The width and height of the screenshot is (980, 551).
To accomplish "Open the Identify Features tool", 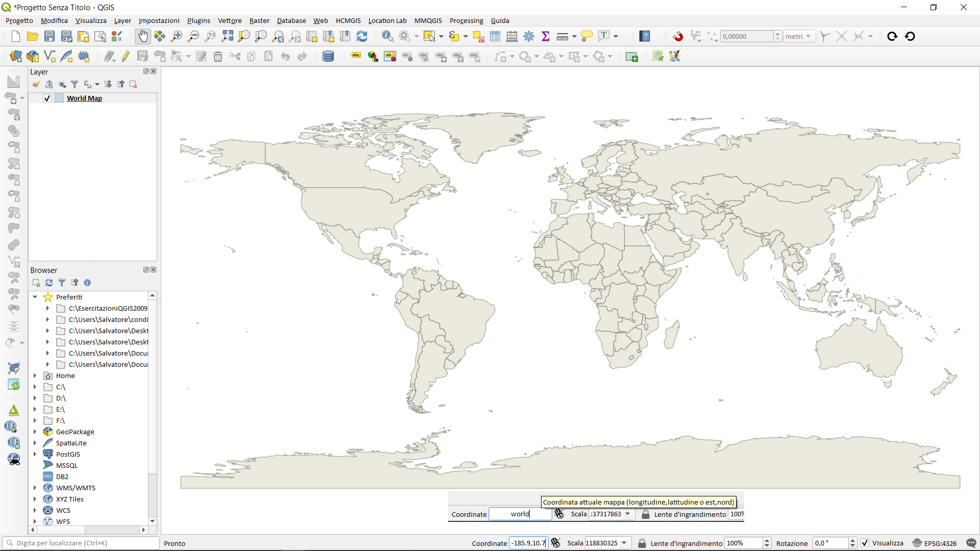I will [387, 36].
